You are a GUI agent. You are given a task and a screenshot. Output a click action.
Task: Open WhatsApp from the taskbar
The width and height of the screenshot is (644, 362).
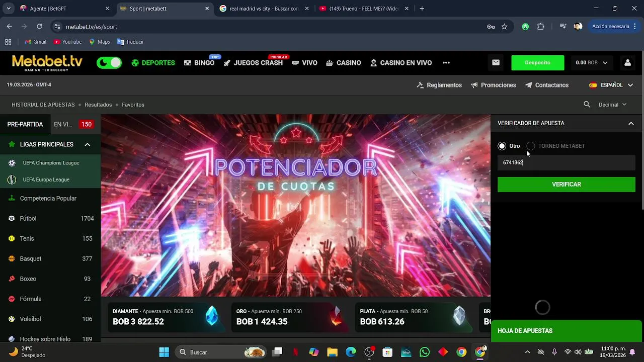[x=424, y=352]
